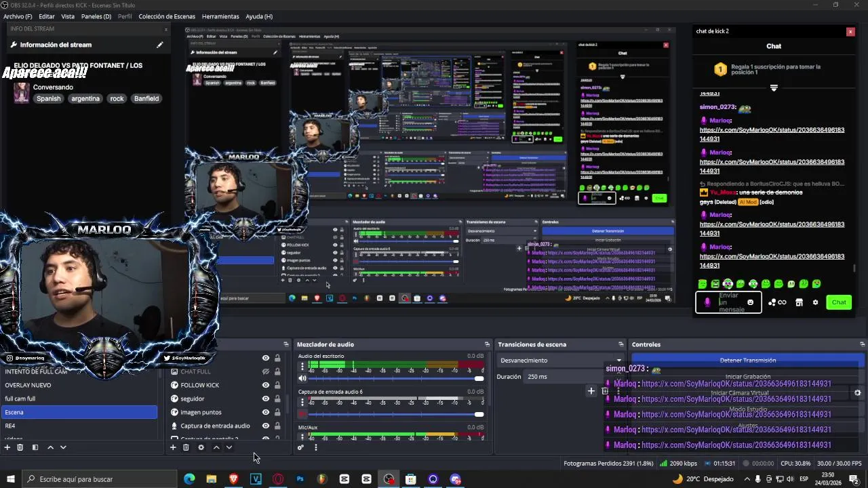This screenshot has height=488, width=868.
Task: Delete the selected source with the trash icon
Action: pos(186,447)
